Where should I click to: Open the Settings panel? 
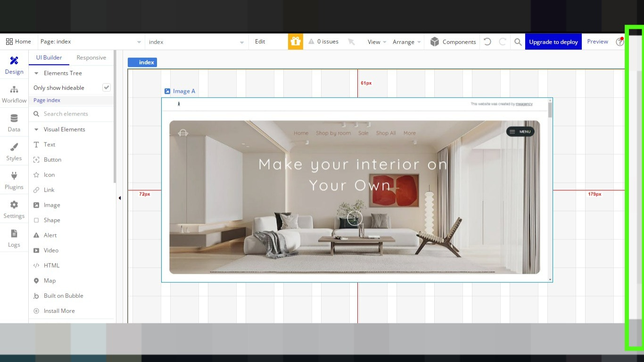(14, 209)
